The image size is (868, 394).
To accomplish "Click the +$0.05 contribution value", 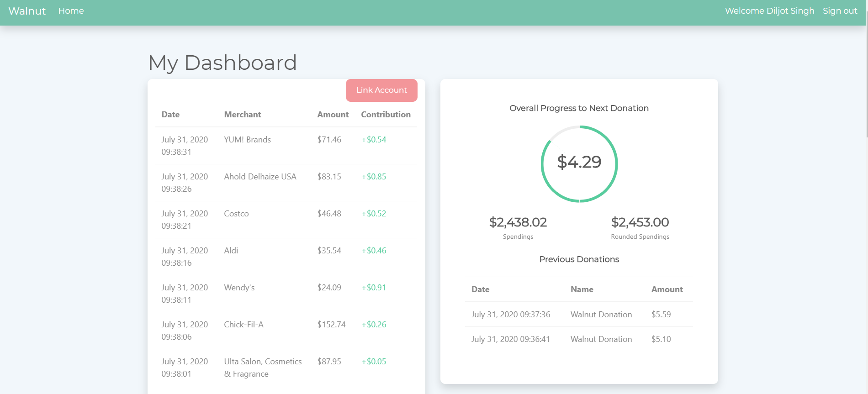I will coord(374,362).
